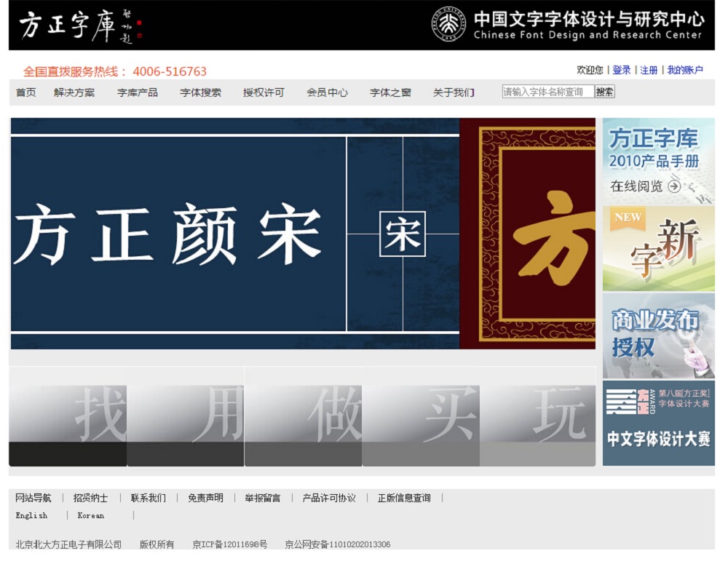Open the 方正字库 2010产品手册 banner

658,161
